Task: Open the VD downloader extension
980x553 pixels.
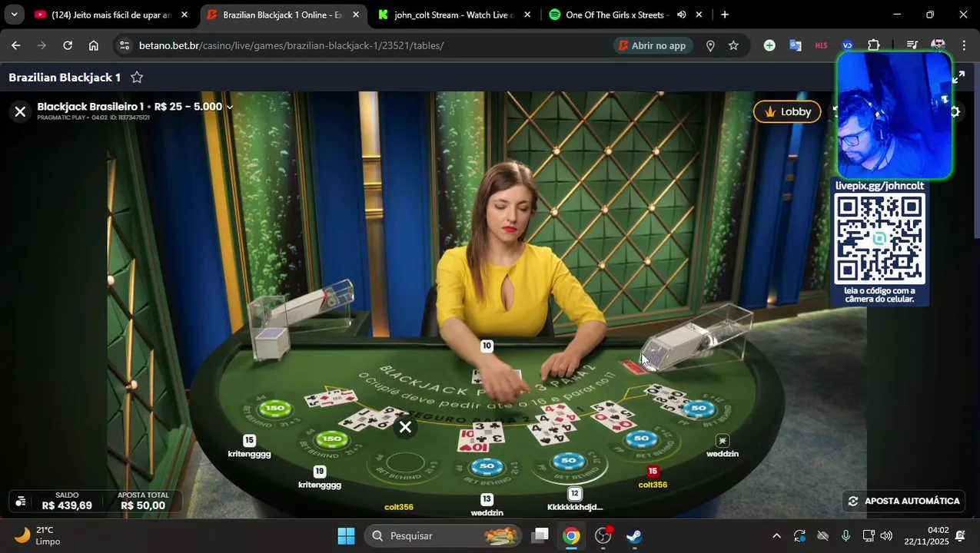Action: pos(847,45)
